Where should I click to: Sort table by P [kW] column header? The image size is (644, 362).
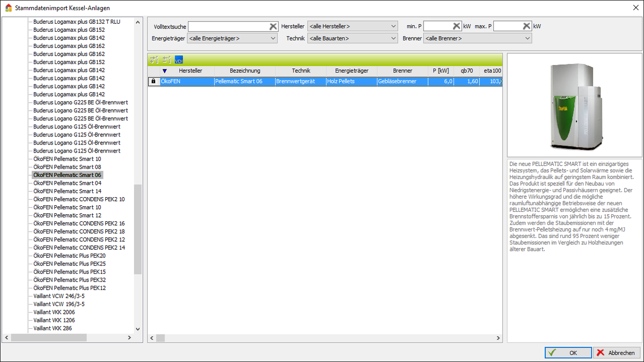pyautogui.click(x=441, y=71)
